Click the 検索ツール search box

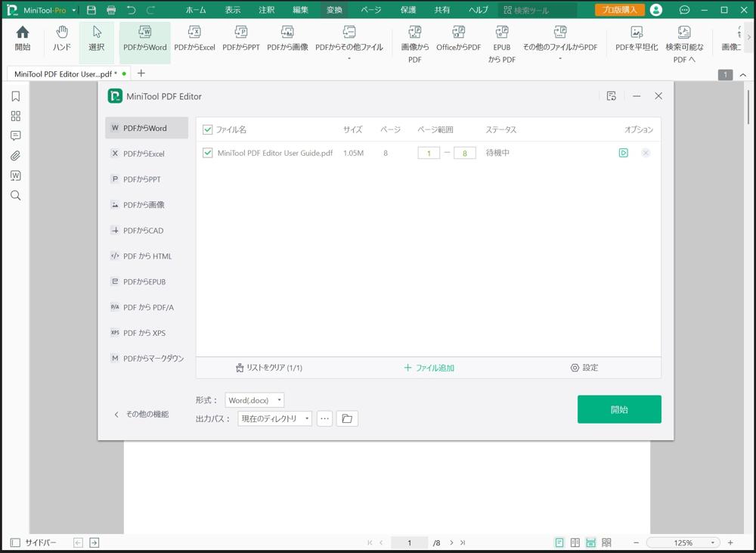coord(538,10)
